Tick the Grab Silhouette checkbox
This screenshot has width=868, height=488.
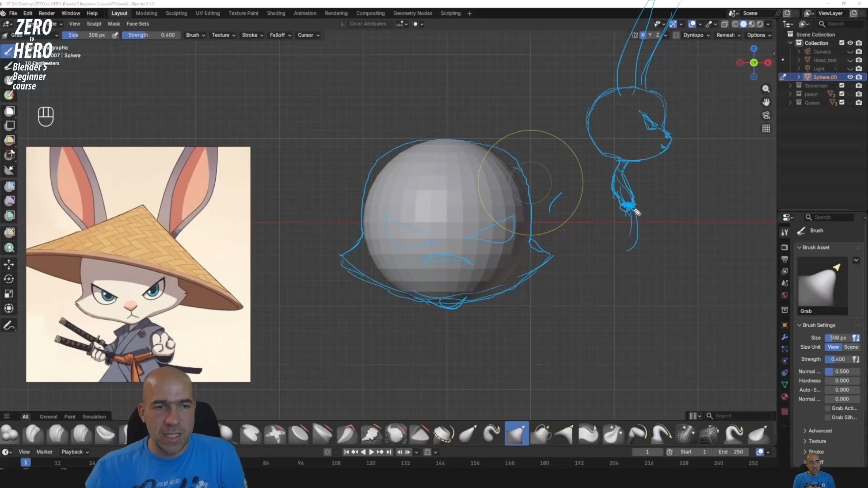click(x=828, y=418)
